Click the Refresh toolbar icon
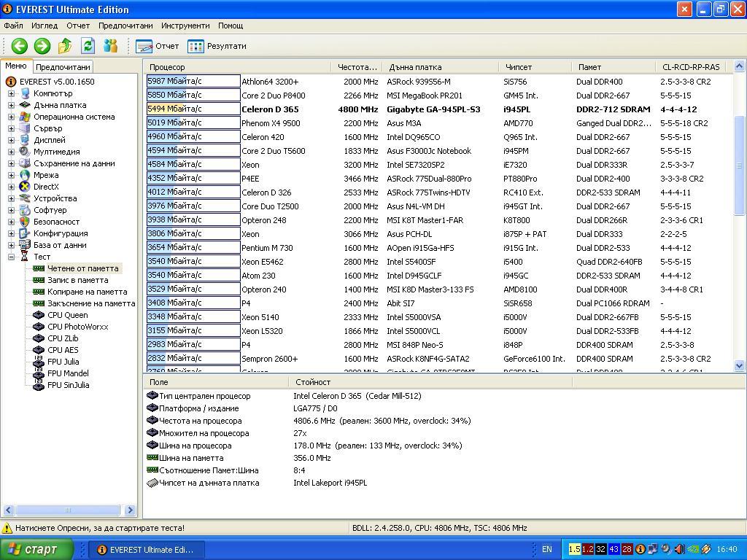The image size is (747, 560). click(x=88, y=46)
